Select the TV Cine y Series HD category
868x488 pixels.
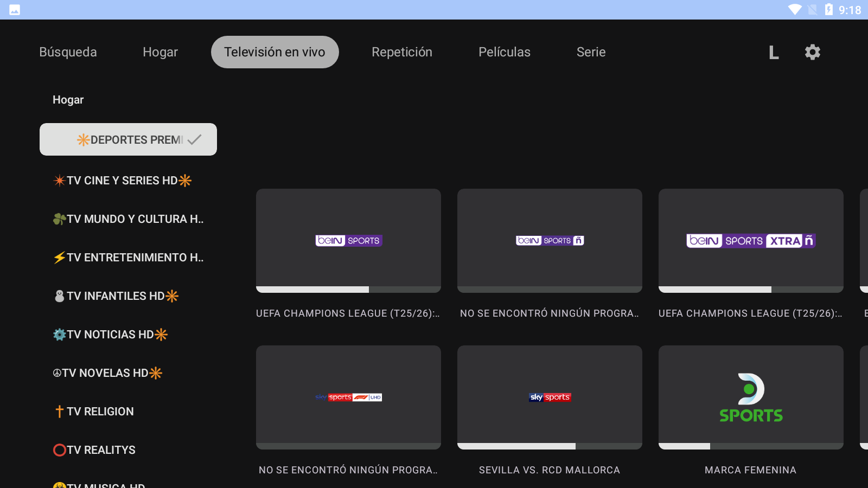coord(123,181)
